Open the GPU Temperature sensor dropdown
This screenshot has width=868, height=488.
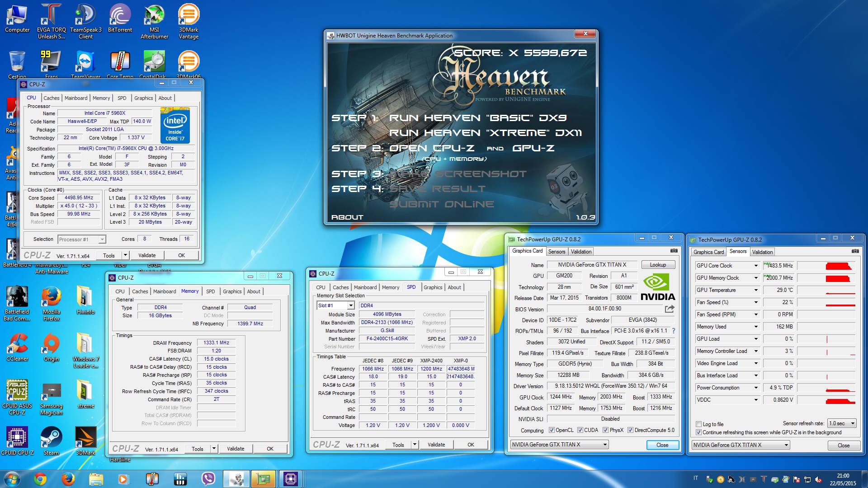coord(756,290)
